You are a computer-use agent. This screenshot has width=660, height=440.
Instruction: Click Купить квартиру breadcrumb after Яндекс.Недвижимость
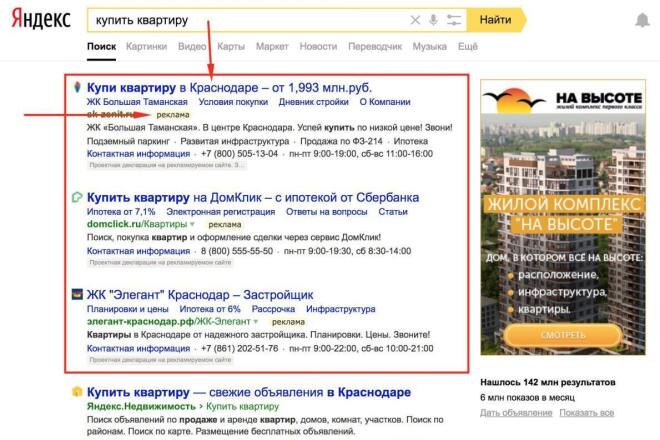242,406
